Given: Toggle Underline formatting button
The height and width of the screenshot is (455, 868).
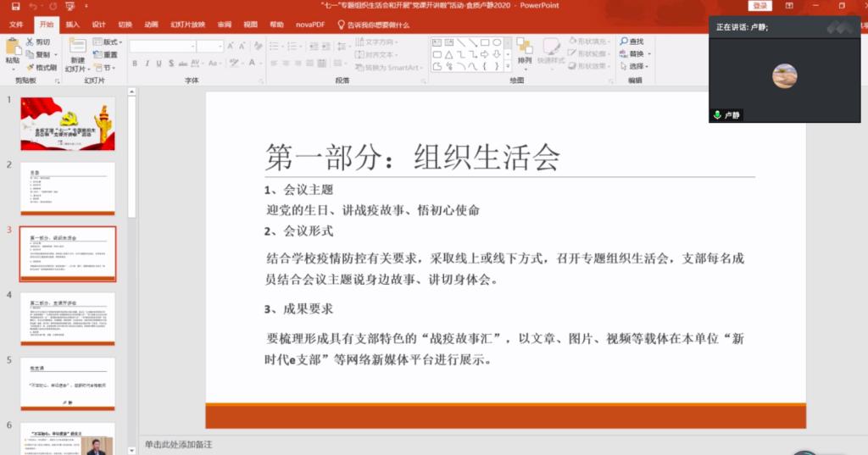Looking at the screenshot, I should point(159,64).
